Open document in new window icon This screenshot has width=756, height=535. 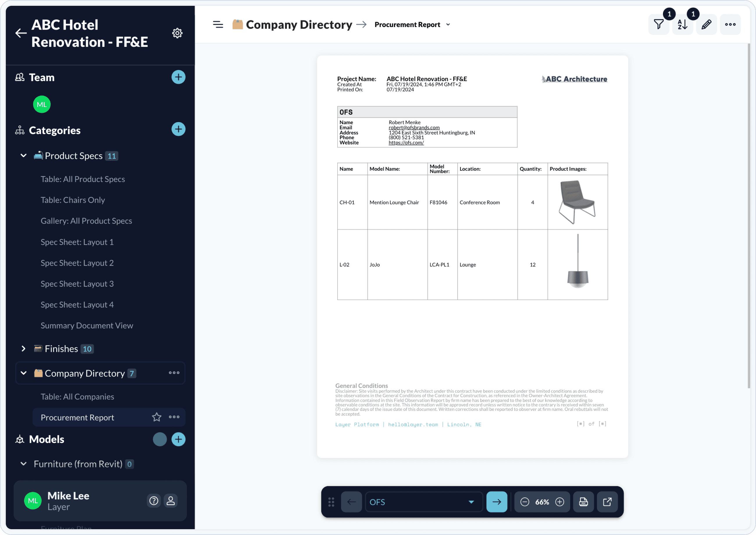point(607,502)
